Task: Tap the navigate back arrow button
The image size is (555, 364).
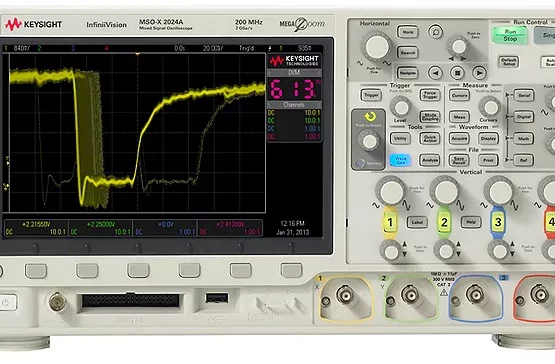Action: point(435,73)
